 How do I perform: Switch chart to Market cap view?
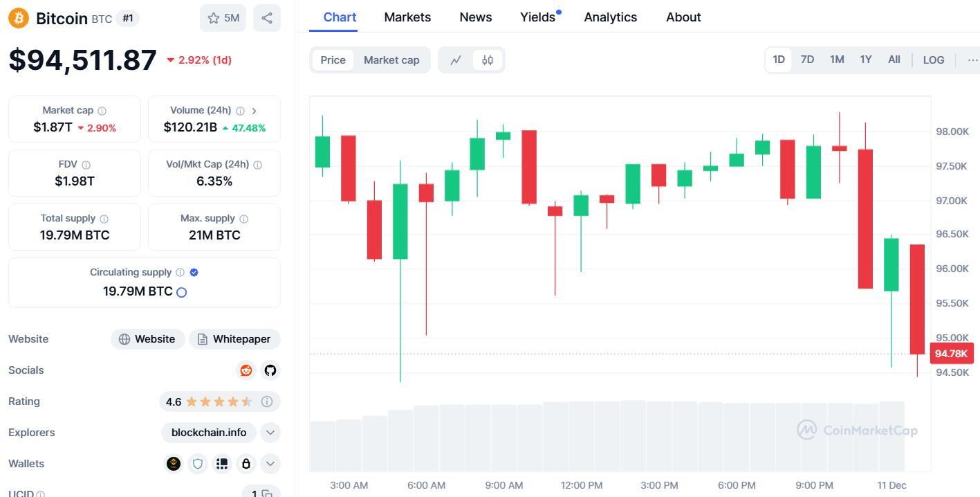pyautogui.click(x=391, y=60)
